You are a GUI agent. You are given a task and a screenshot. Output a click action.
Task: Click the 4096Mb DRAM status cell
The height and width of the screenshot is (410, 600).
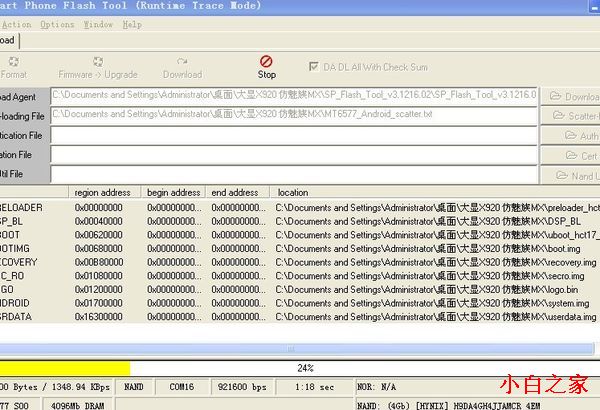[77, 405]
